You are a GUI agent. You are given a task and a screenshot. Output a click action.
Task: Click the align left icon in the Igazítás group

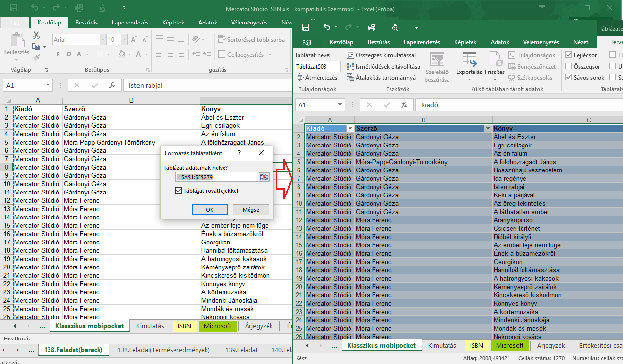click(159, 54)
